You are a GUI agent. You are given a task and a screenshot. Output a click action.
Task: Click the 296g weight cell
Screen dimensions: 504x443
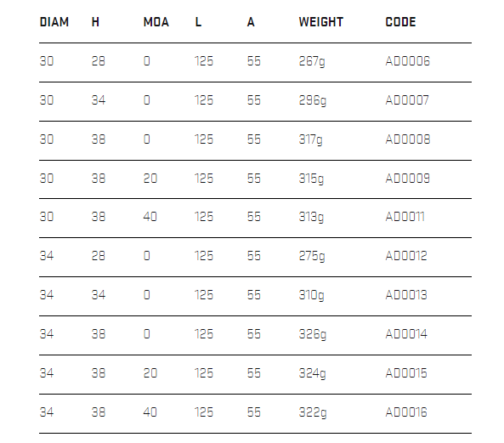(x=313, y=101)
